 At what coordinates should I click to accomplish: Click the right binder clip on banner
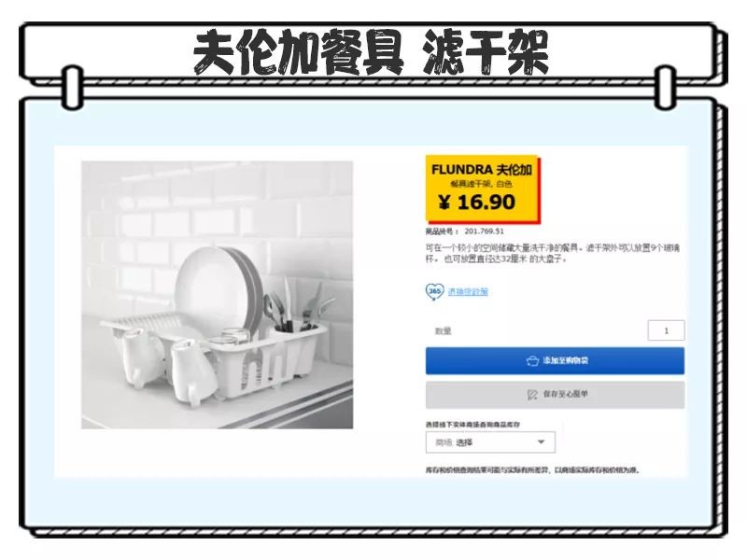(x=665, y=88)
